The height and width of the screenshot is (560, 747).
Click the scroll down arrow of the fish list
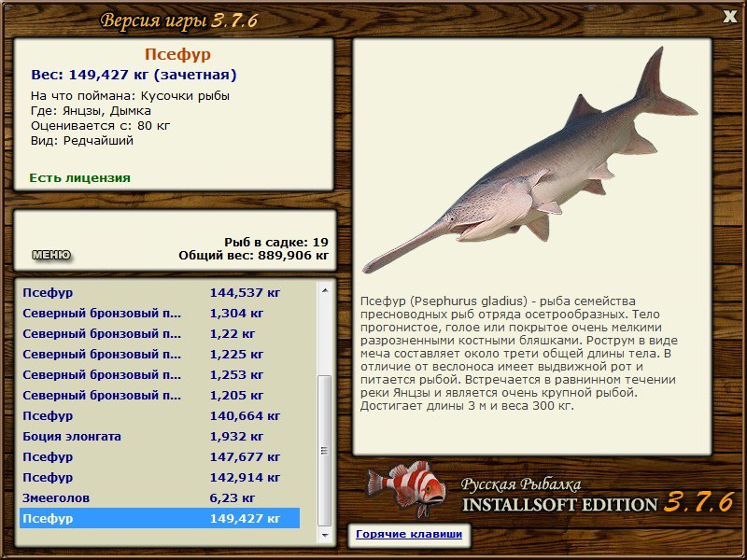pos(325,535)
